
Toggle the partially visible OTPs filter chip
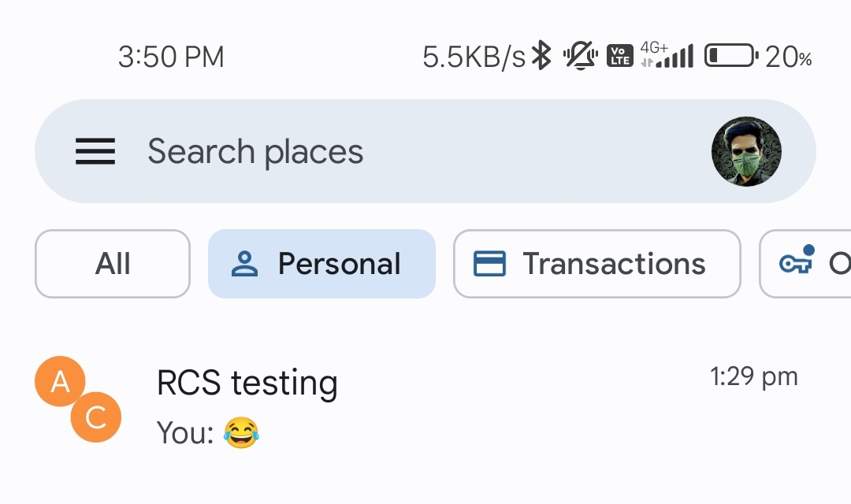[819, 263]
